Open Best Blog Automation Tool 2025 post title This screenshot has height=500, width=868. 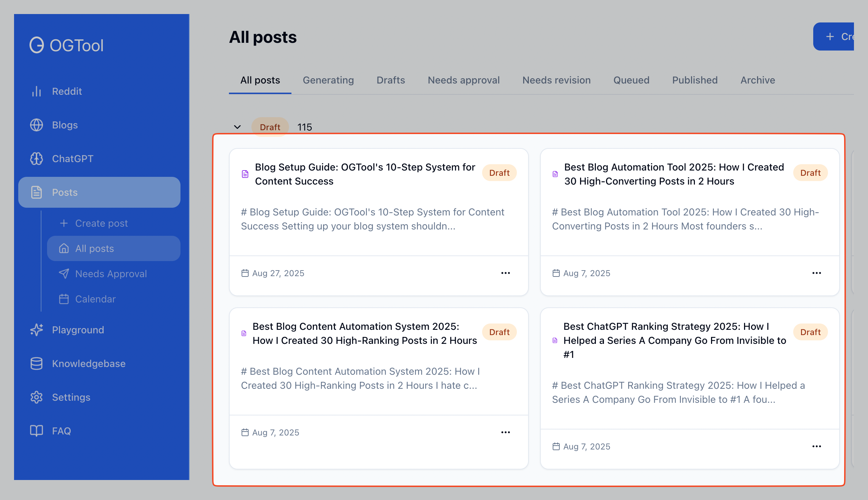coord(674,174)
